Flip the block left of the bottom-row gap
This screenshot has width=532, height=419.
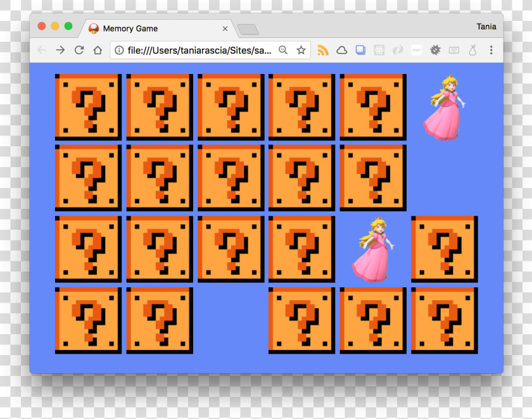[160, 320]
